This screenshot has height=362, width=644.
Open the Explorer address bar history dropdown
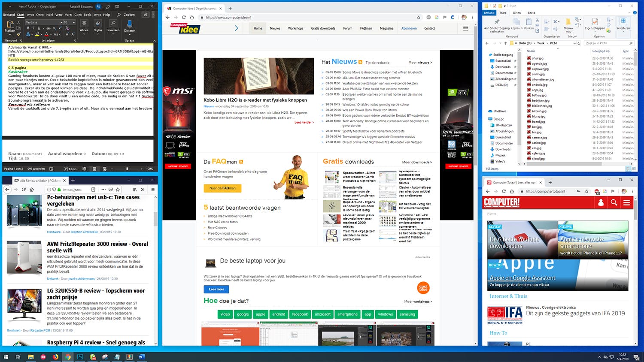pyautogui.click(x=574, y=43)
